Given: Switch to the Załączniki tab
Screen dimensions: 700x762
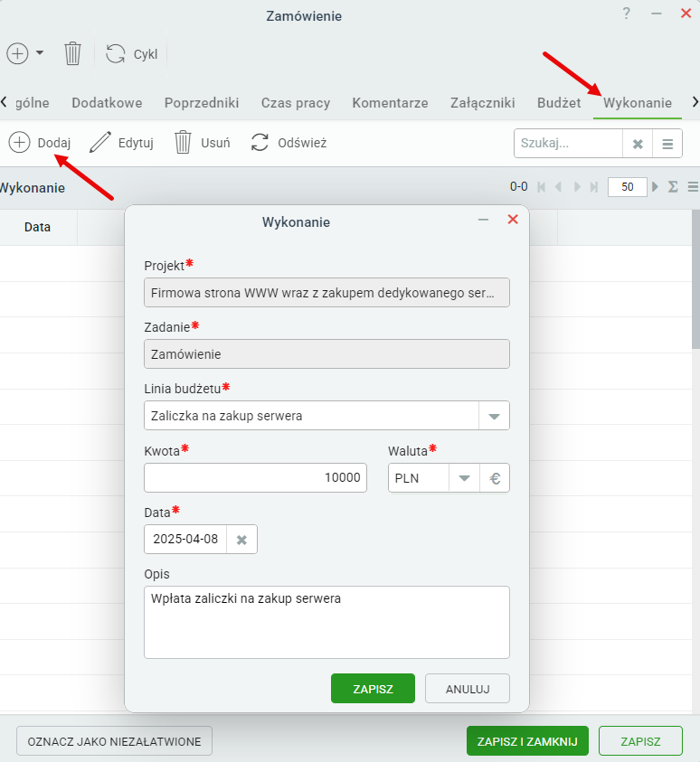Looking at the screenshot, I should [483, 103].
